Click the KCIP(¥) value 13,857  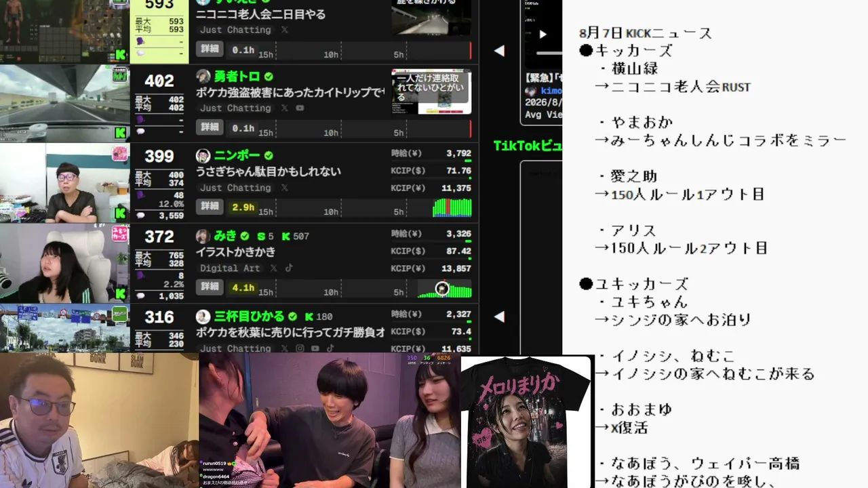coord(456,269)
